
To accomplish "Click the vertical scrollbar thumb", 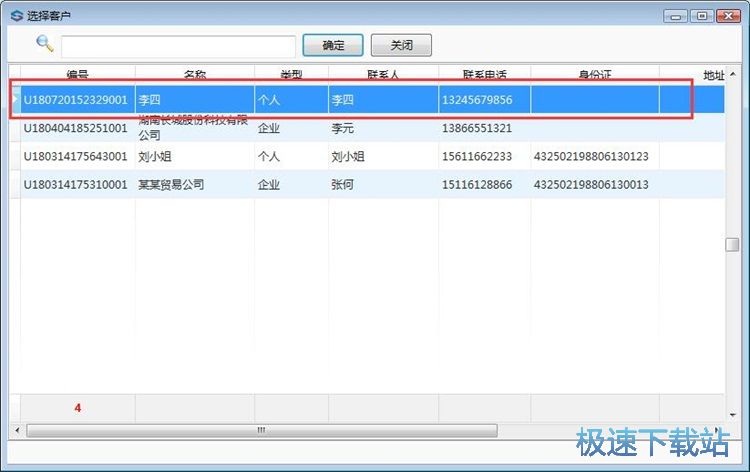I will 732,244.
